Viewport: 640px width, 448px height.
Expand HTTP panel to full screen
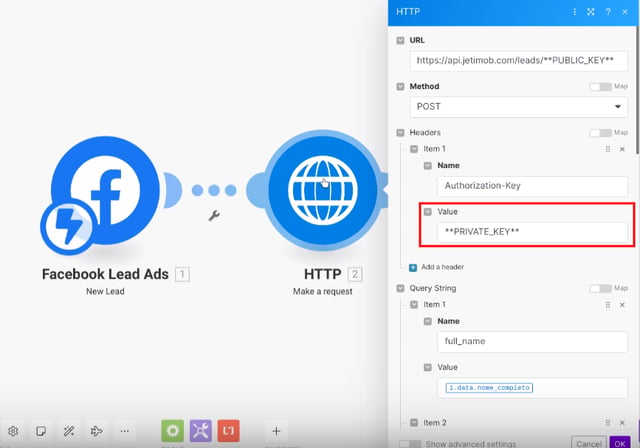pos(591,12)
